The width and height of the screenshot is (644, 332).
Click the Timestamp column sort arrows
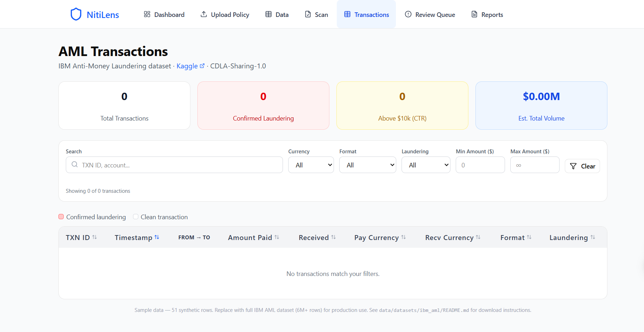click(157, 237)
